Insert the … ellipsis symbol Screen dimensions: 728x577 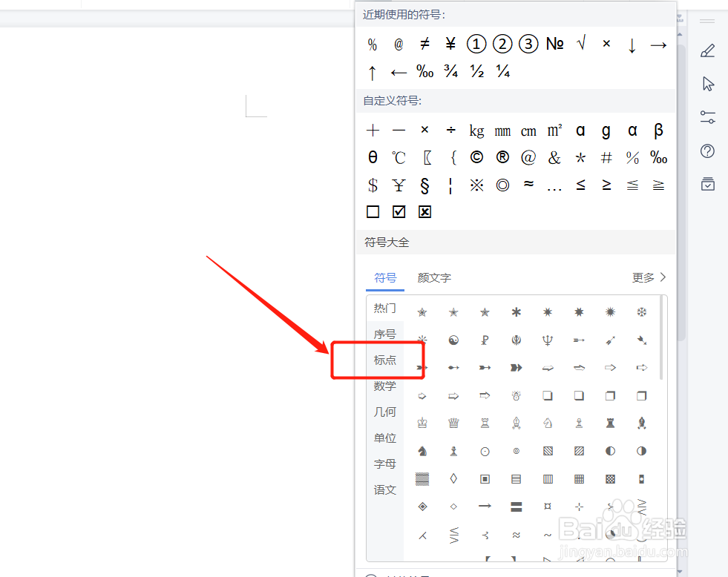coord(554,189)
